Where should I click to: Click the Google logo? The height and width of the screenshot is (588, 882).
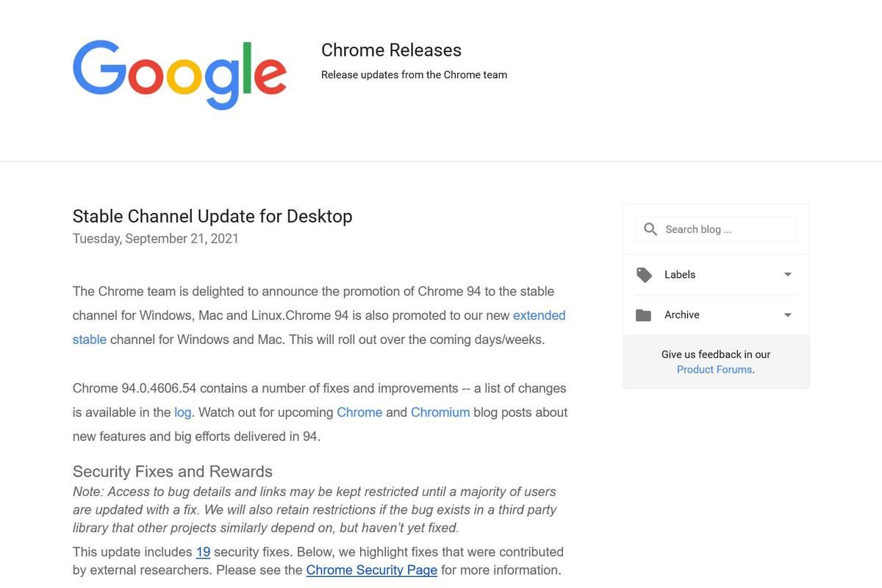(179, 74)
